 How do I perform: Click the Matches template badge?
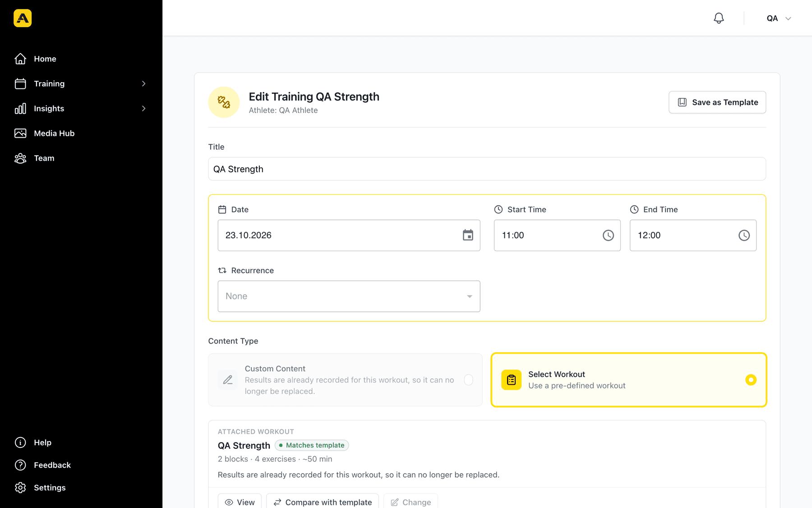(x=312, y=445)
